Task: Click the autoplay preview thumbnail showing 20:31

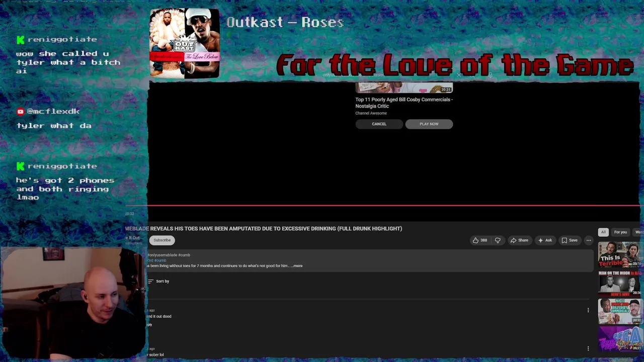Action: click(404, 88)
